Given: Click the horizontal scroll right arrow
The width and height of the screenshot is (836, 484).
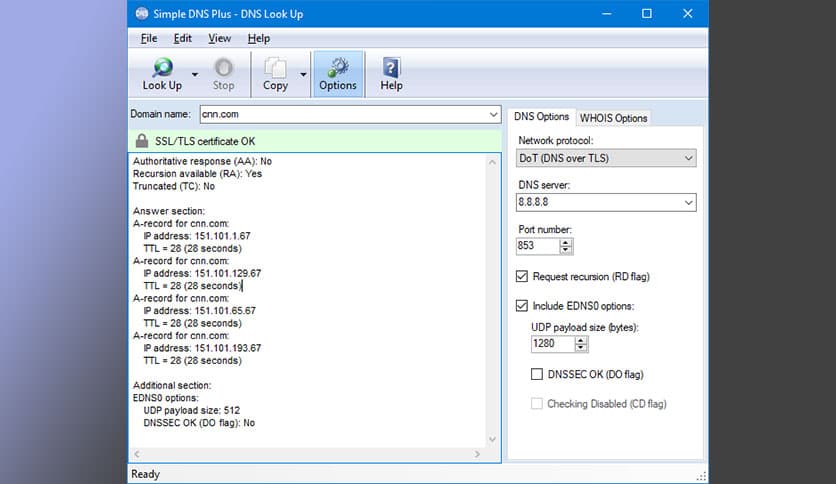Looking at the screenshot, I should pyautogui.click(x=477, y=454).
